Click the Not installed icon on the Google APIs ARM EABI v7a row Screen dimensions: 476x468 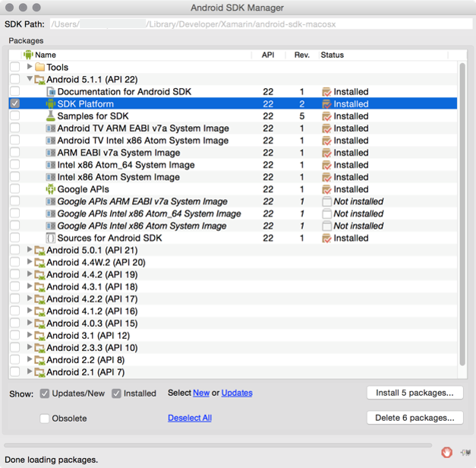click(326, 201)
